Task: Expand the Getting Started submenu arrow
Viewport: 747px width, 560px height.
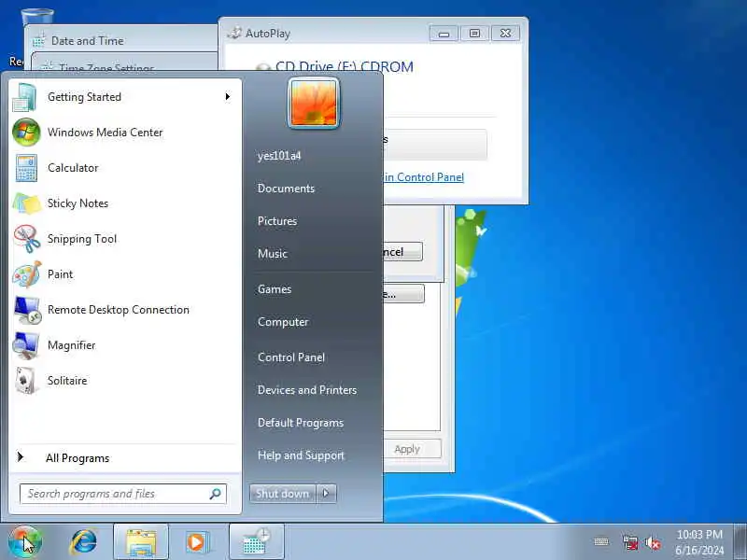Action: [x=228, y=97]
